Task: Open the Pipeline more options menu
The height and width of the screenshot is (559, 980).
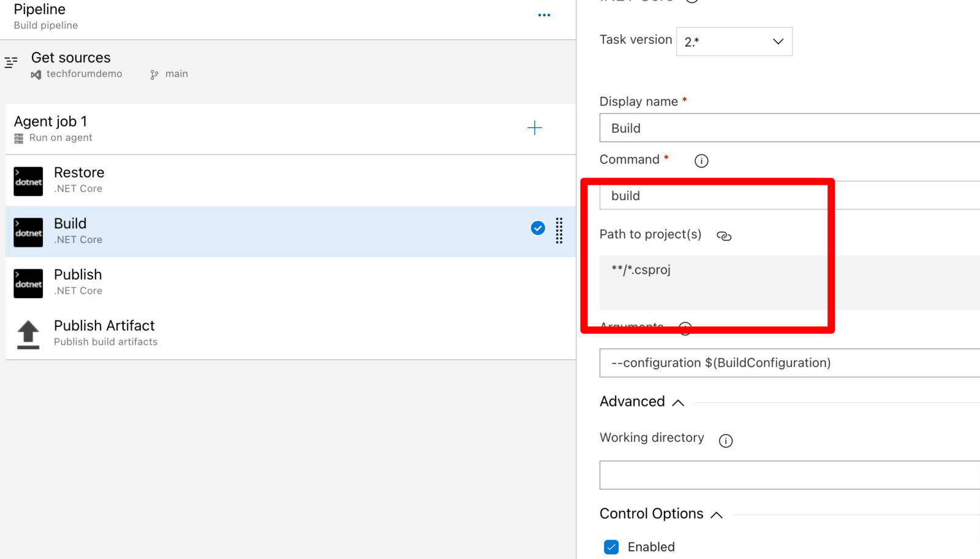Action: point(544,15)
